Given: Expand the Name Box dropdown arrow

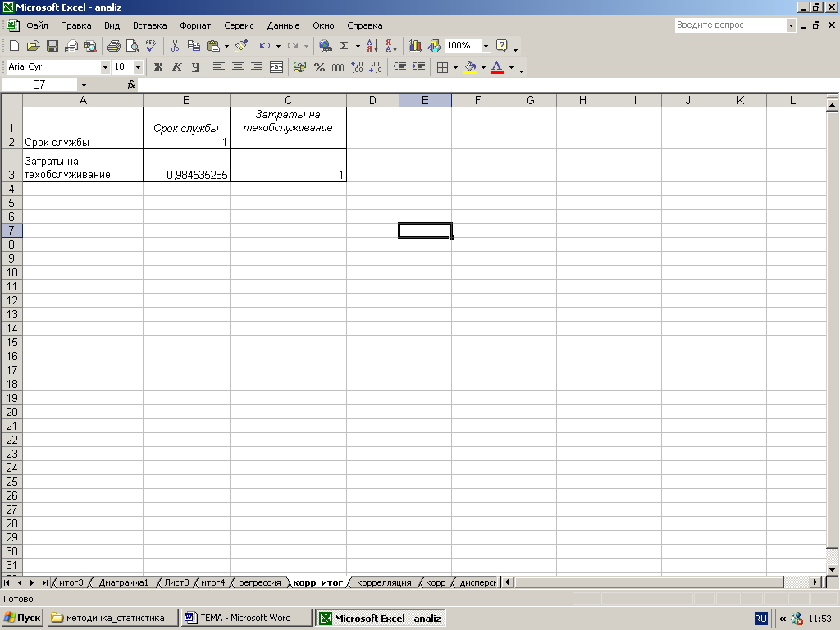Looking at the screenshot, I should [84, 84].
